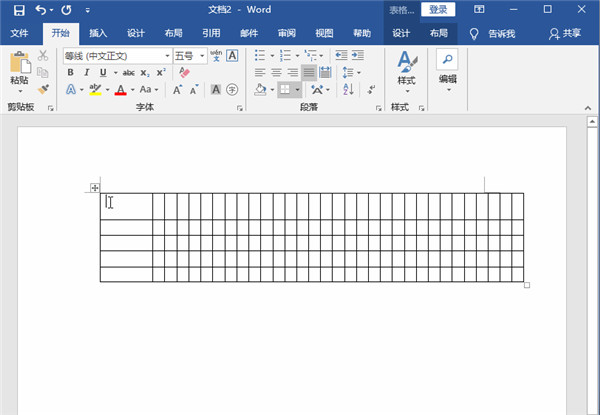Select the Format Painter brush

(43, 90)
